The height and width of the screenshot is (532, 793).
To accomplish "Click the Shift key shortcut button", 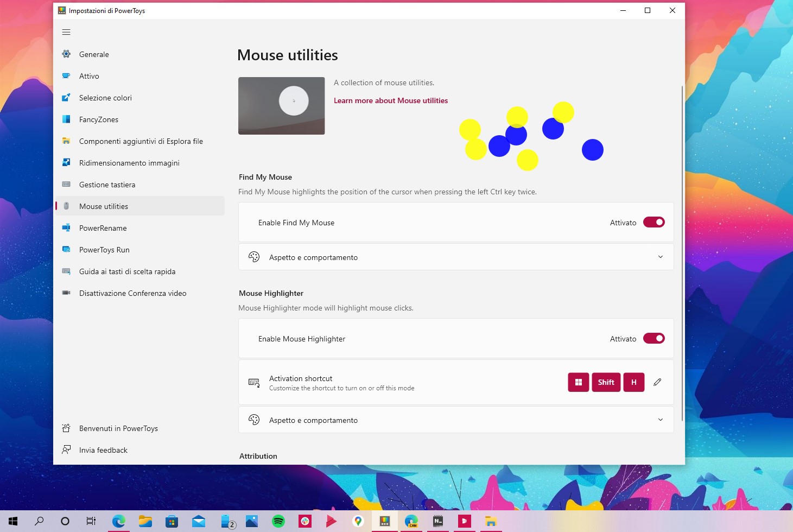I will coord(606,382).
